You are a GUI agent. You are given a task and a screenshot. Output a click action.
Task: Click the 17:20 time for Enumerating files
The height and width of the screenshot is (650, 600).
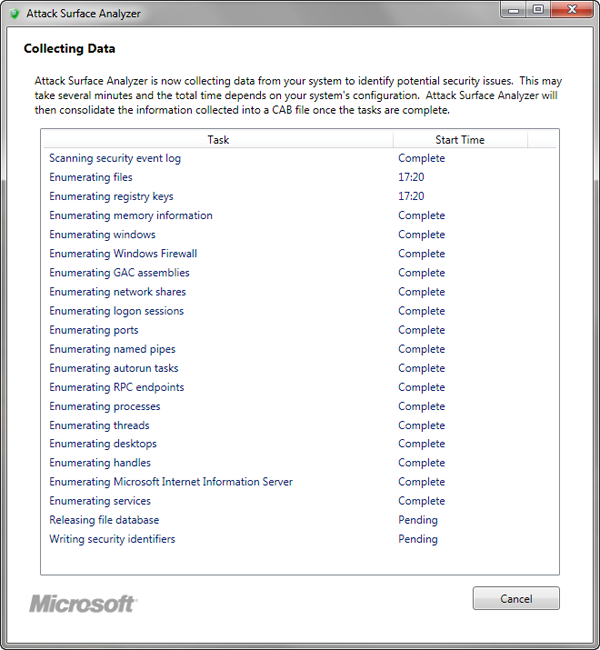[411, 177]
